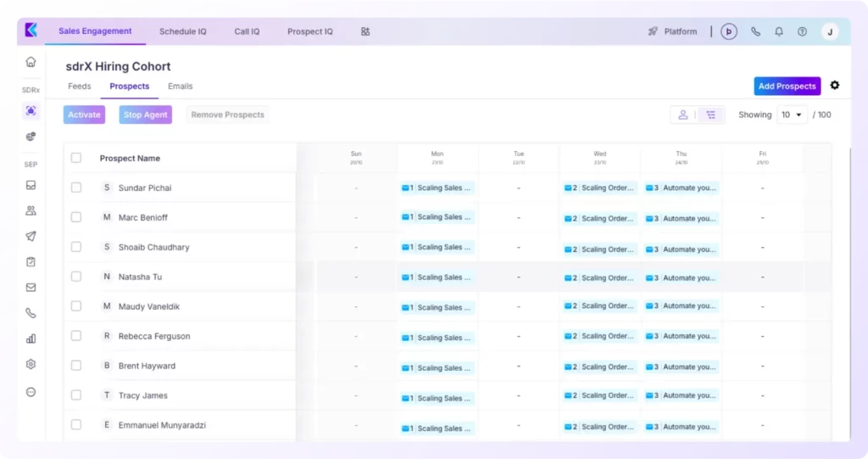Image resolution: width=868 pixels, height=459 pixels.
Task: Open Shoaib Chaudhary's Monday Scaling Sales email
Action: click(x=437, y=247)
